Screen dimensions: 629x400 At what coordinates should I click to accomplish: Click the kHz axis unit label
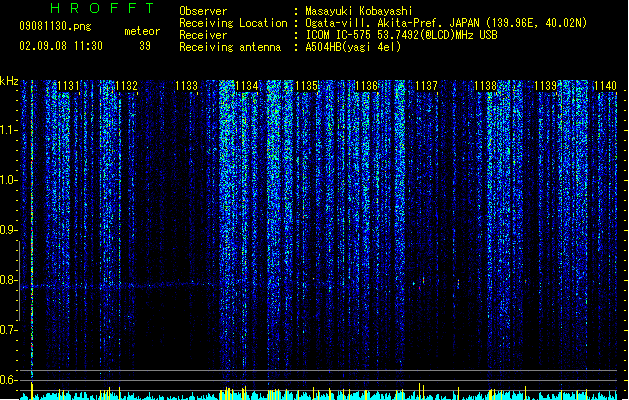9,81
